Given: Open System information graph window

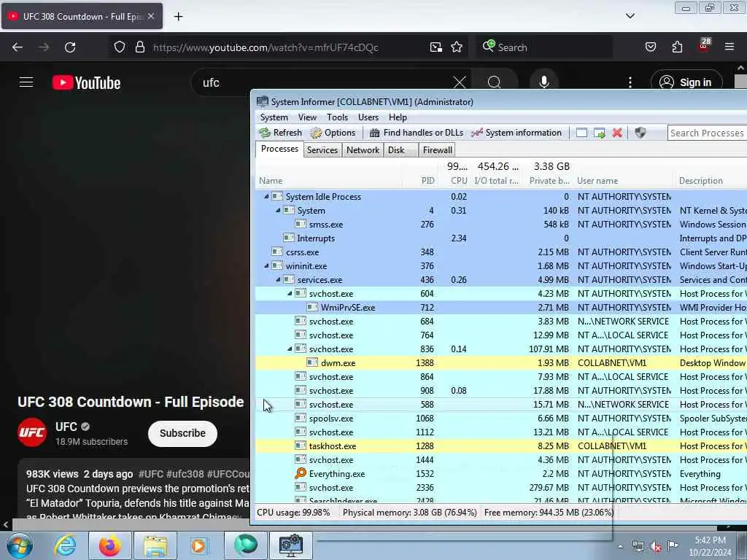Looking at the screenshot, I should 516,133.
